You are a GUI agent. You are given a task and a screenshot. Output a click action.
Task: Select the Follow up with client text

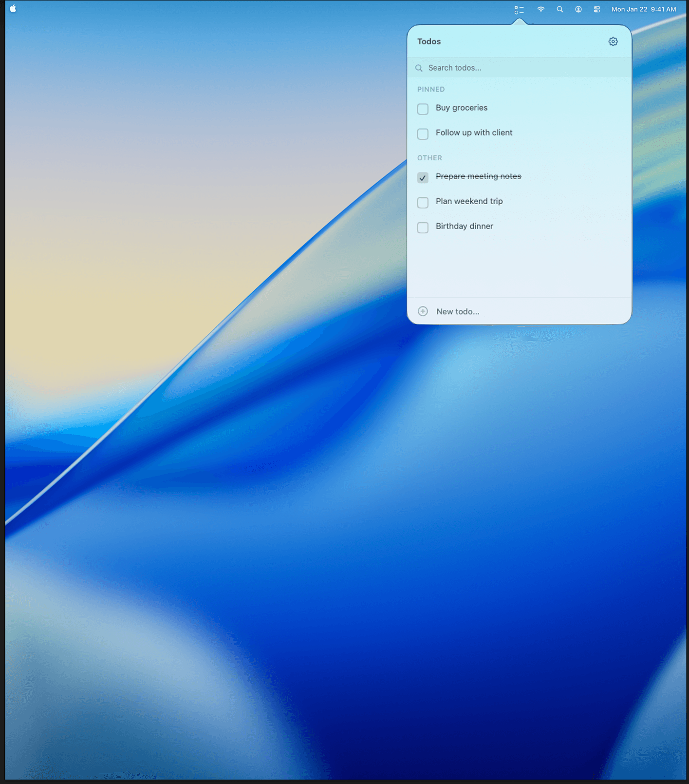coord(474,133)
